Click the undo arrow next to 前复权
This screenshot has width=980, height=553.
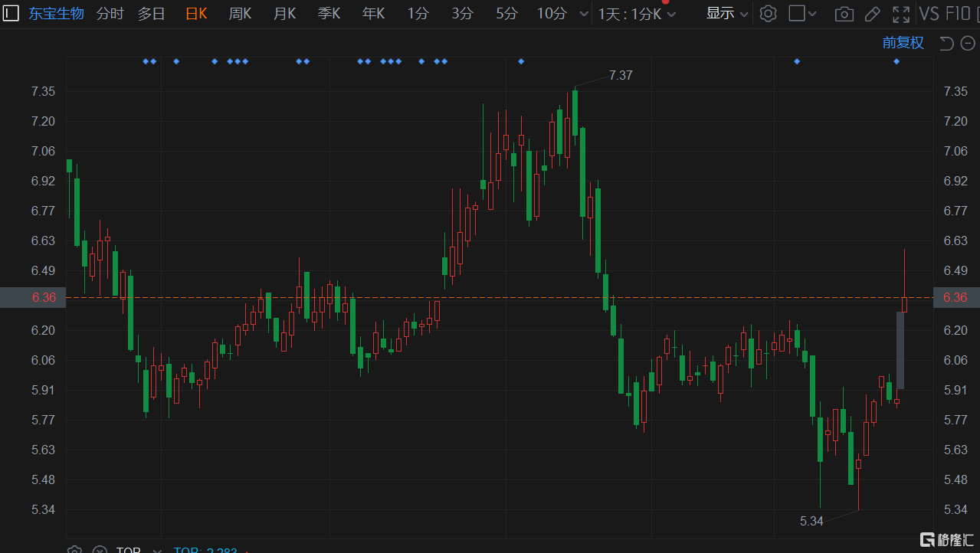click(946, 44)
